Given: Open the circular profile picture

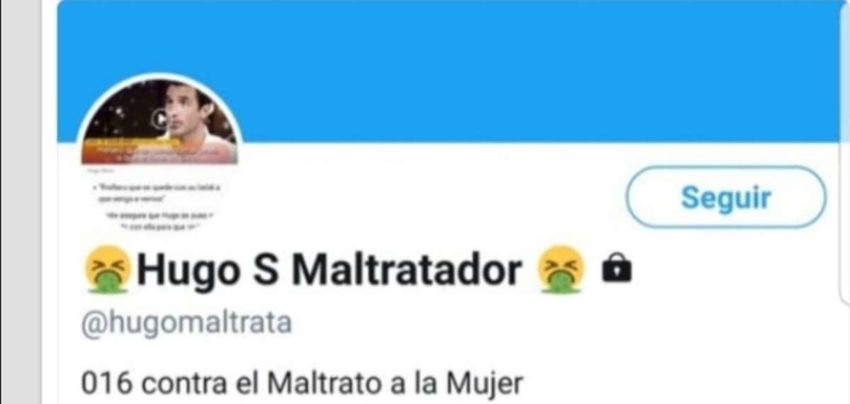Looking at the screenshot, I should click(x=159, y=153).
